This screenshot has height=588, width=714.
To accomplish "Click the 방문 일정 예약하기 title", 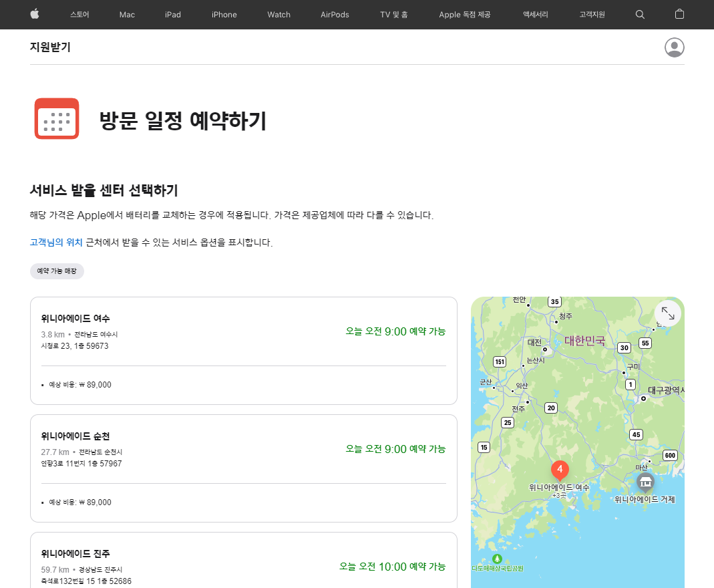I will (182, 121).
